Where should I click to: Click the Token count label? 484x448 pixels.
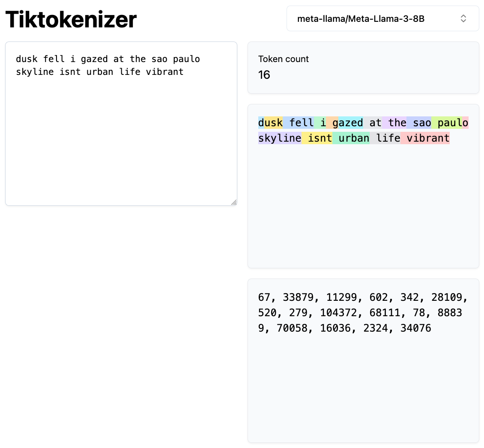(x=284, y=59)
